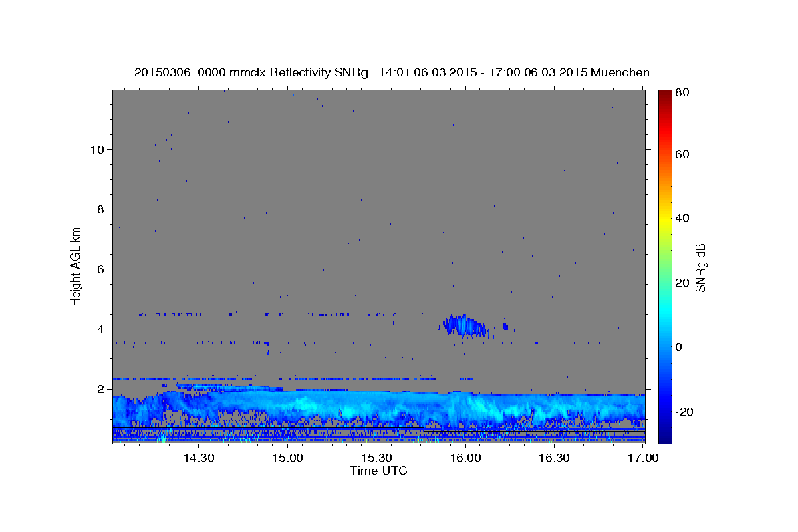Click the colorbar value 0
Screen dimensions: 798x532
(679, 347)
